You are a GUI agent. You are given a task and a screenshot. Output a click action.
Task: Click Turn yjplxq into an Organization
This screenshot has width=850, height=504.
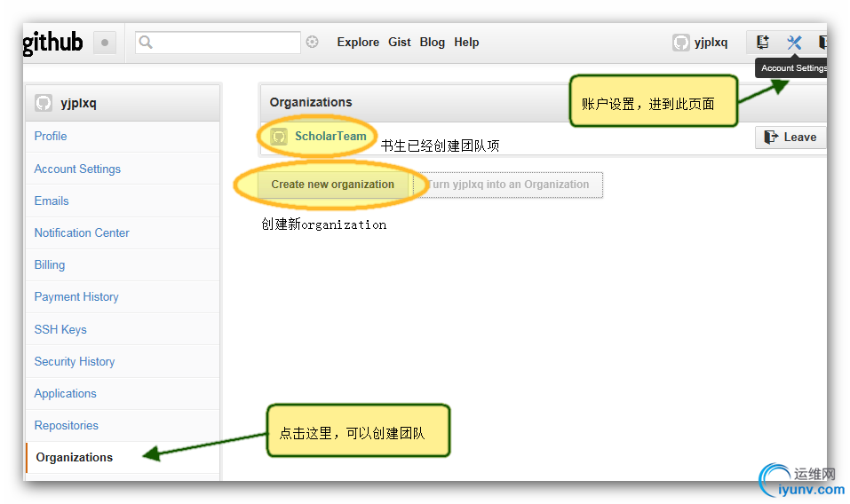pos(508,185)
